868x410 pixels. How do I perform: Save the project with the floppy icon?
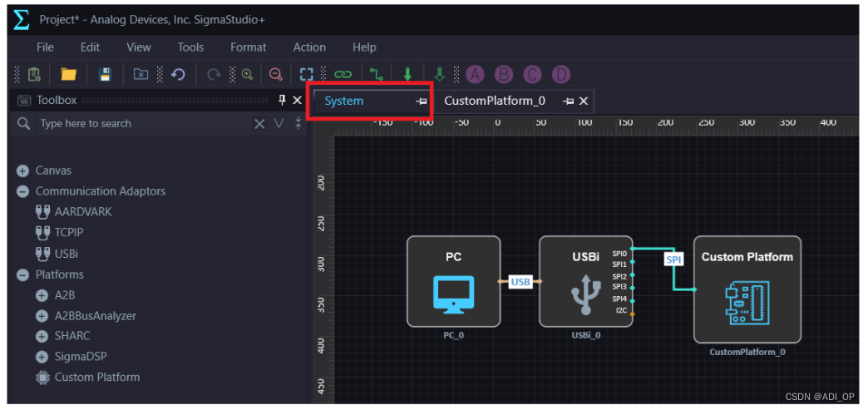coord(105,74)
